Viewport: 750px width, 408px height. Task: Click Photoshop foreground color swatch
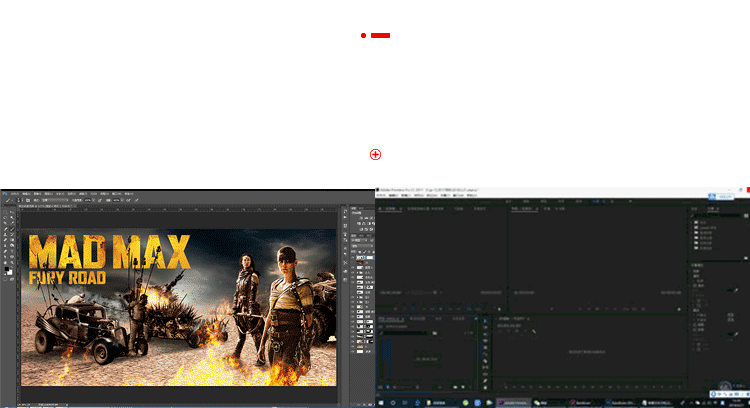[7, 269]
